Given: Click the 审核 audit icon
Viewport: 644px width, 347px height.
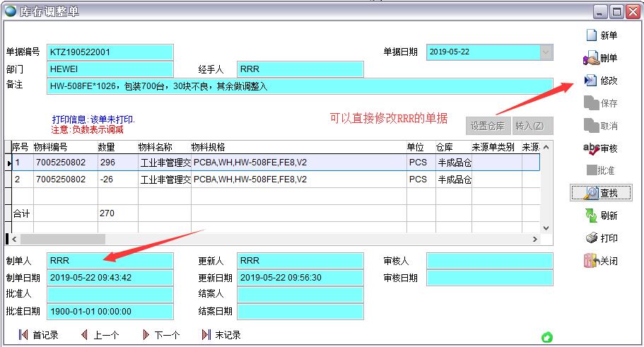Looking at the screenshot, I should (591, 148).
